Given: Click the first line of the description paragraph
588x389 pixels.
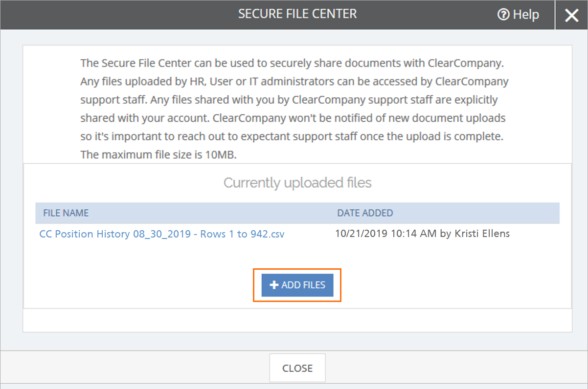Looking at the screenshot, I should (292, 63).
